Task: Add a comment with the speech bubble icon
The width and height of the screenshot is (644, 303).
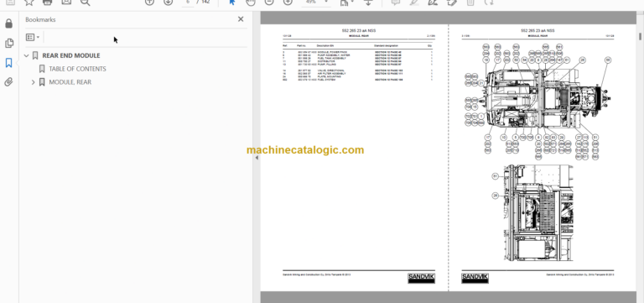Action: (x=396, y=3)
